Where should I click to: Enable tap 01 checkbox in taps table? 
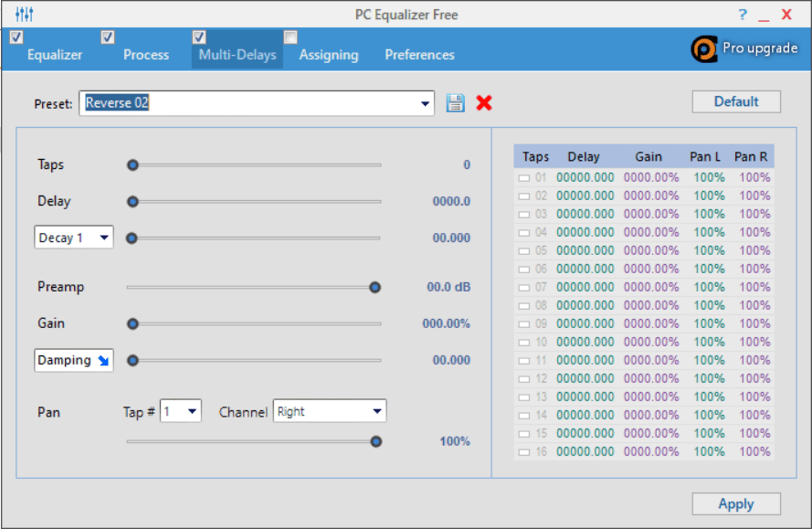pyautogui.click(x=524, y=178)
